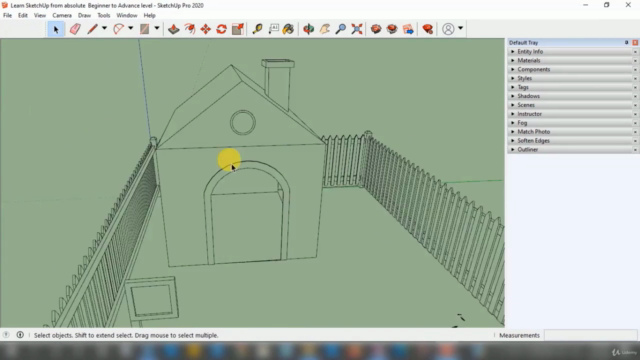Close the Entity Info panel
The image size is (640, 360).
[635, 52]
